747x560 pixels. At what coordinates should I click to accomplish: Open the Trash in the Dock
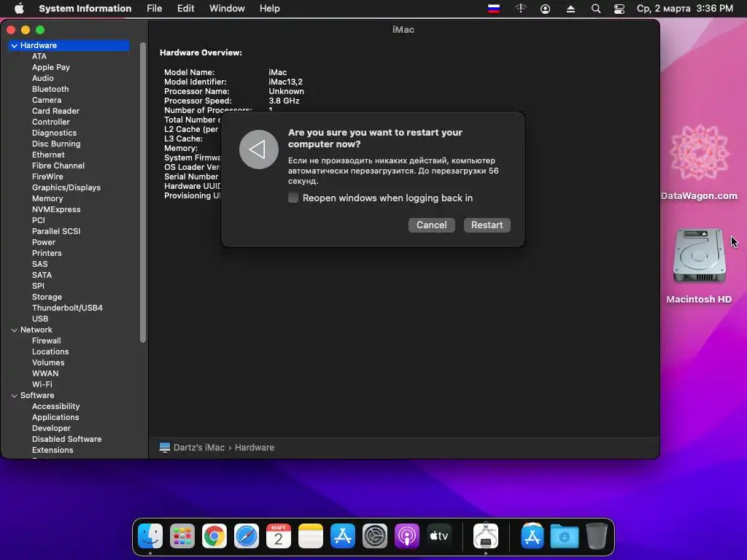[597, 536]
